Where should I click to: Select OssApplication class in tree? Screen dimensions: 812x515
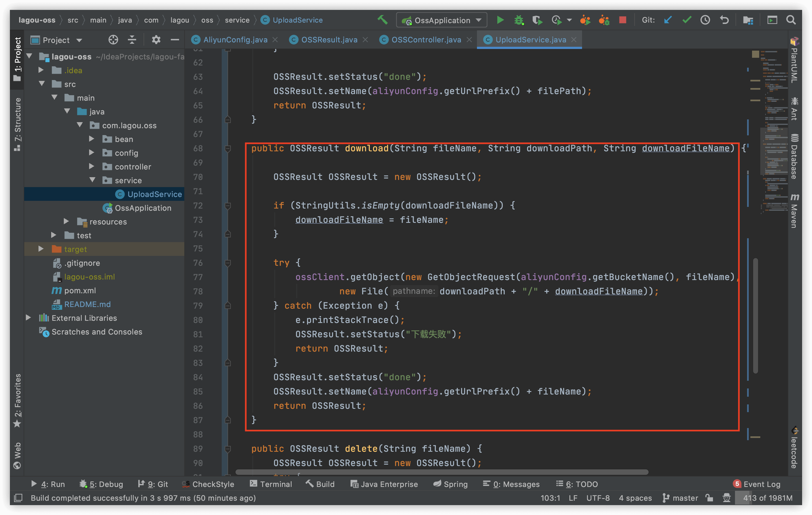click(x=143, y=208)
